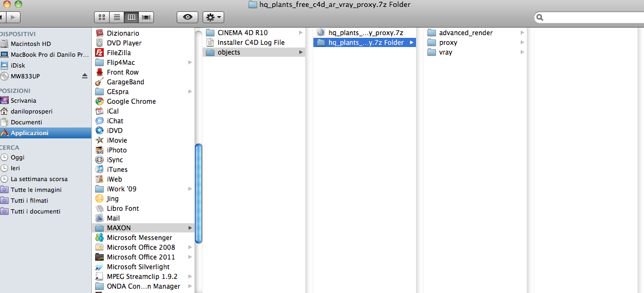
Task: Select the DVD Player application
Action: (124, 43)
